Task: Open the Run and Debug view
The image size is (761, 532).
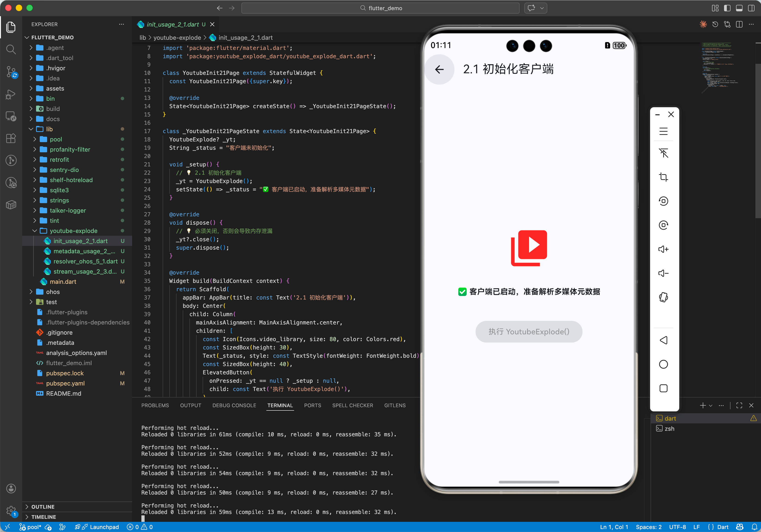Action: click(x=11, y=95)
